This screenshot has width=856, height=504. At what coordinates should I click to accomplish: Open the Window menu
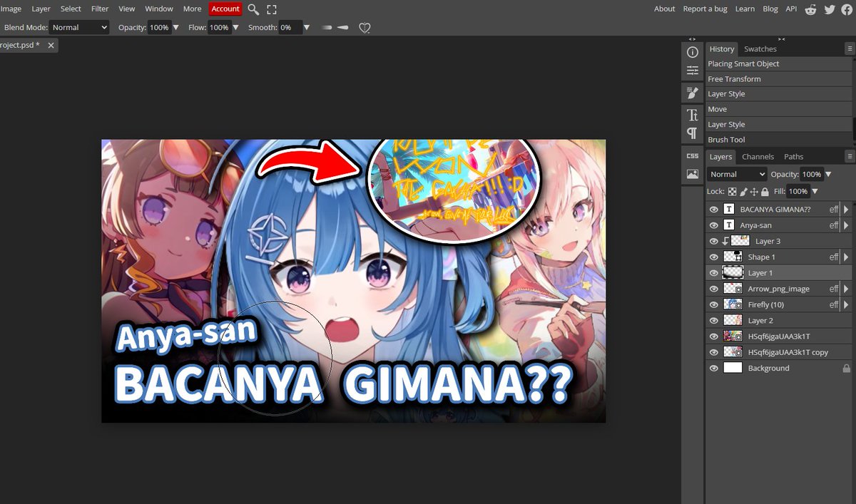(159, 9)
